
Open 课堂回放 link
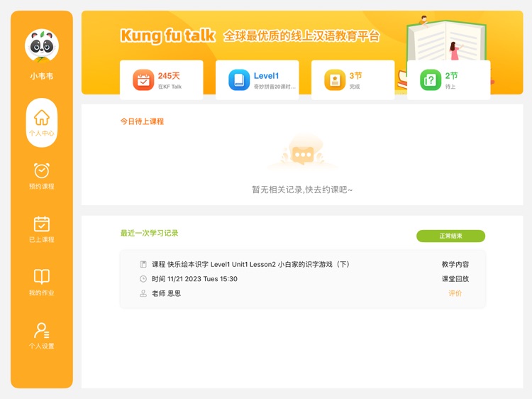coord(455,279)
